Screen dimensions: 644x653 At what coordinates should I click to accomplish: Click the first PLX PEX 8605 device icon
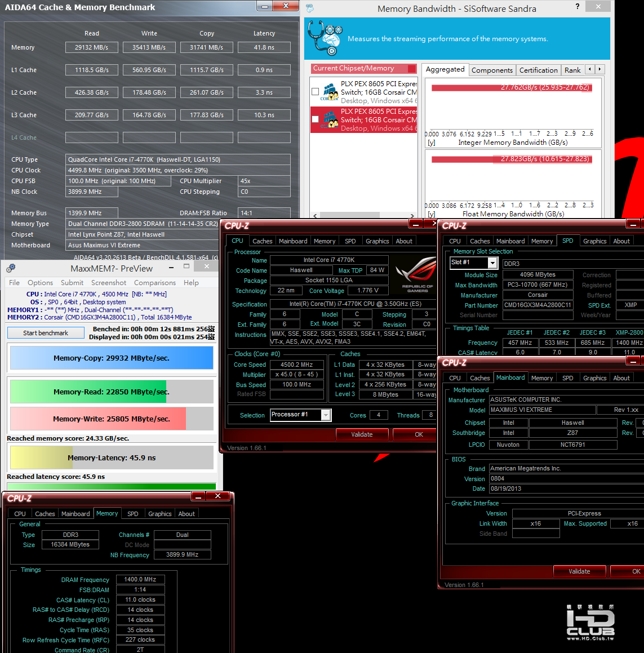330,92
